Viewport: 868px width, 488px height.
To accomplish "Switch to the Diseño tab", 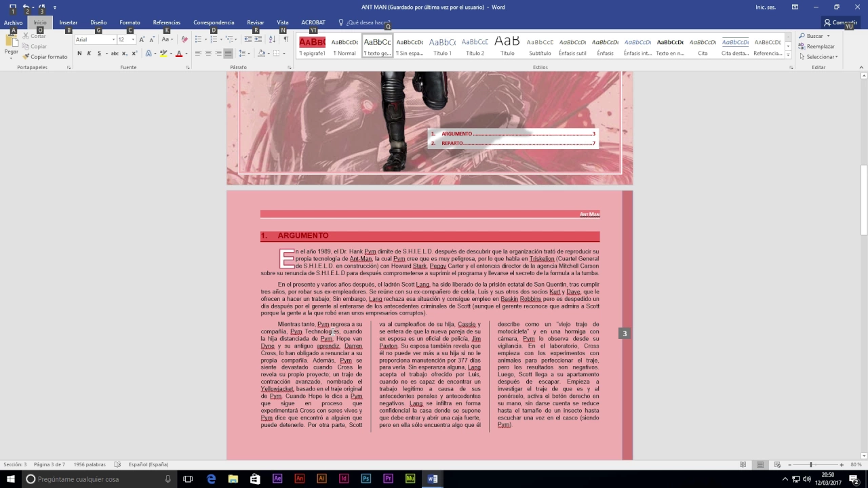I will click(x=98, y=22).
